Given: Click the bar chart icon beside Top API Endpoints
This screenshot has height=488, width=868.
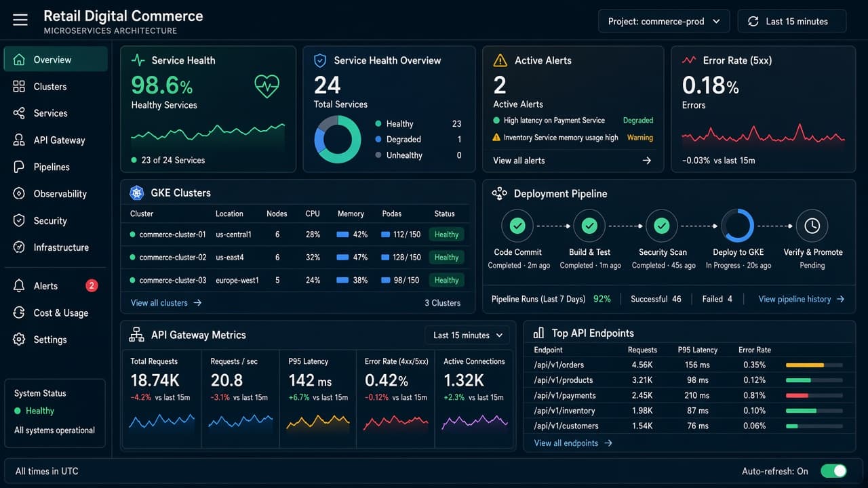Looking at the screenshot, I should 538,333.
